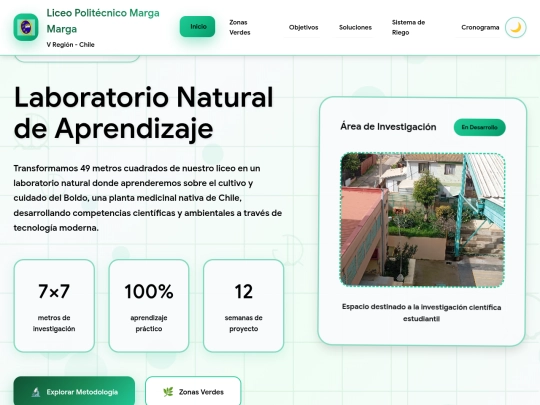Select the 100% aprendizaje práctico card
This screenshot has height=405, width=540.
149,306
